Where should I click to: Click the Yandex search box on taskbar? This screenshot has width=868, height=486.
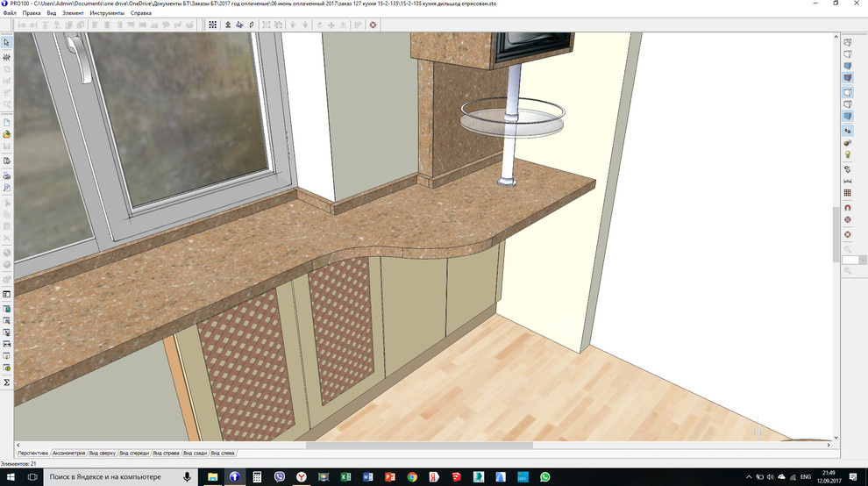(110, 476)
